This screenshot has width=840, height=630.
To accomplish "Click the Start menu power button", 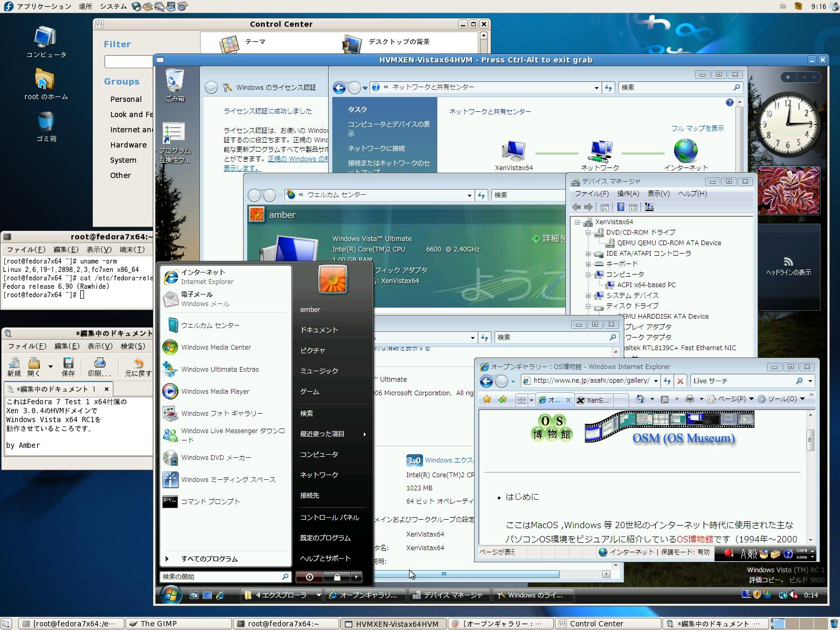I will [x=310, y=577].
